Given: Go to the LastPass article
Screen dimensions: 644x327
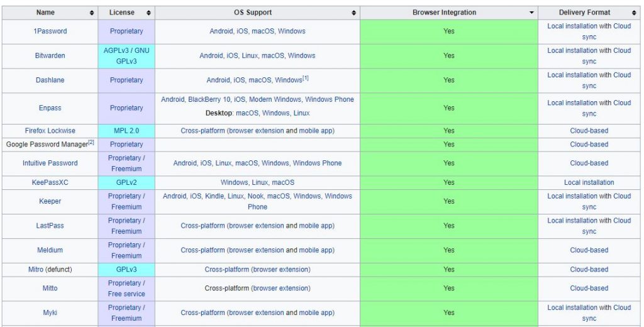Looking at the screenshot, I should click(x=50, y=226).
